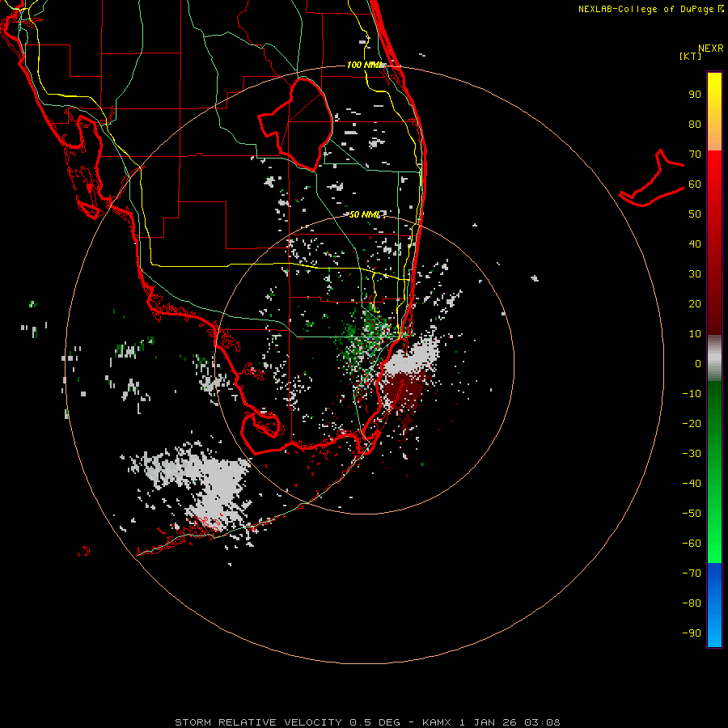Select the -70 value on the velocity scale

[692, 574]
